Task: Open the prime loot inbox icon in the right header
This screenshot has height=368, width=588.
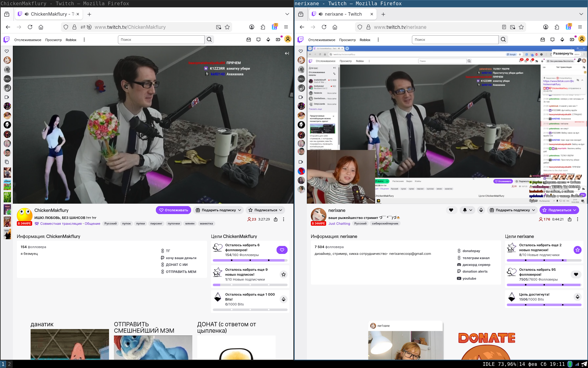Action: [542, 40]
